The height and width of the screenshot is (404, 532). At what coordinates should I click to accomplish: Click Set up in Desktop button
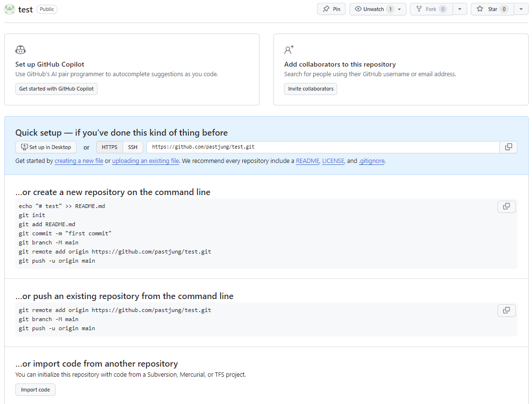click(46, 147)
